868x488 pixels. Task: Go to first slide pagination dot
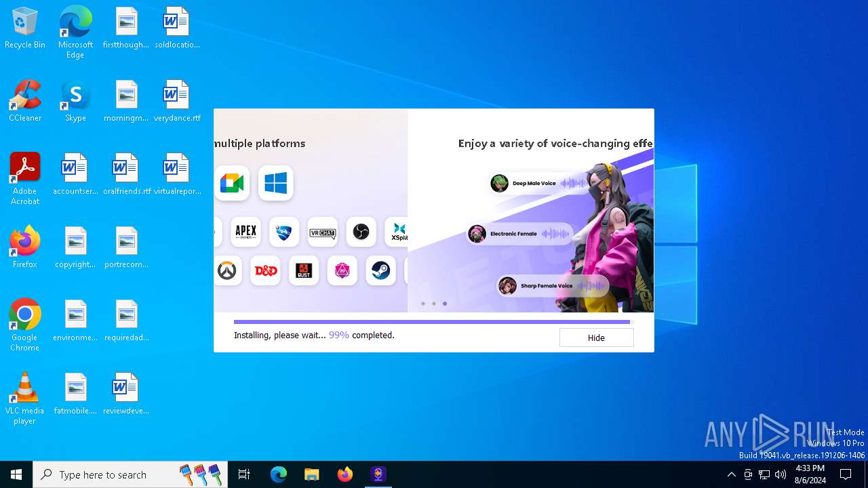423,304
